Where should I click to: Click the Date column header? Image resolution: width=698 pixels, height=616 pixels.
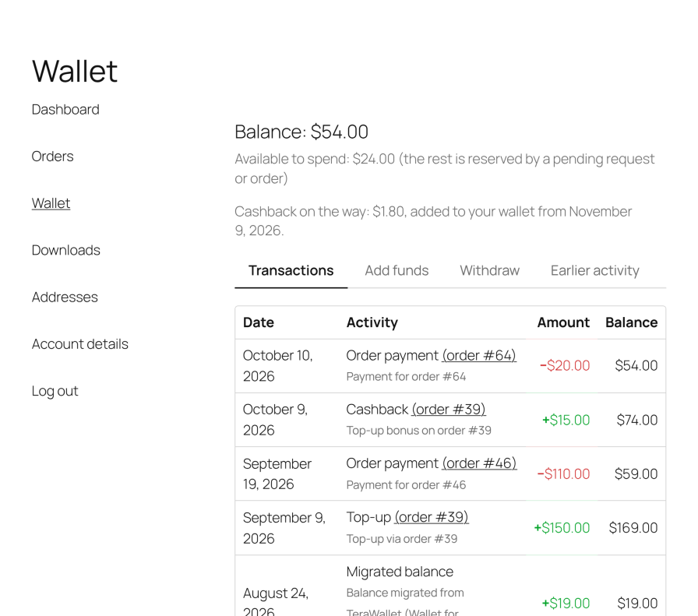coord(258,322)
